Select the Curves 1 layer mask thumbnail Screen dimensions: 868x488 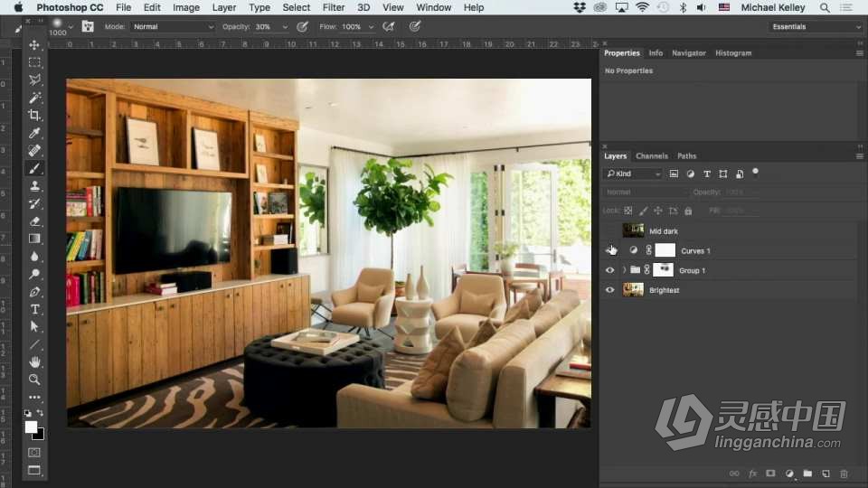(x=665, y=250)
